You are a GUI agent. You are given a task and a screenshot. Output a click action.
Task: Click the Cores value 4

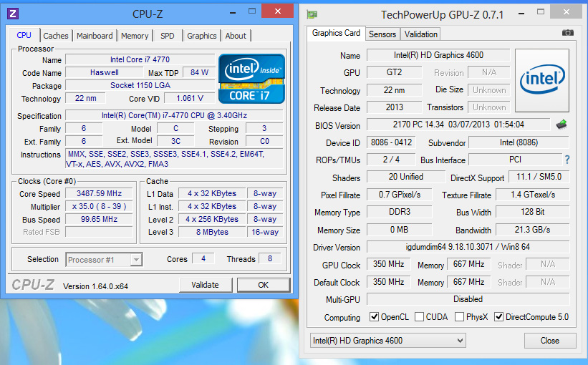coord(203,258)
